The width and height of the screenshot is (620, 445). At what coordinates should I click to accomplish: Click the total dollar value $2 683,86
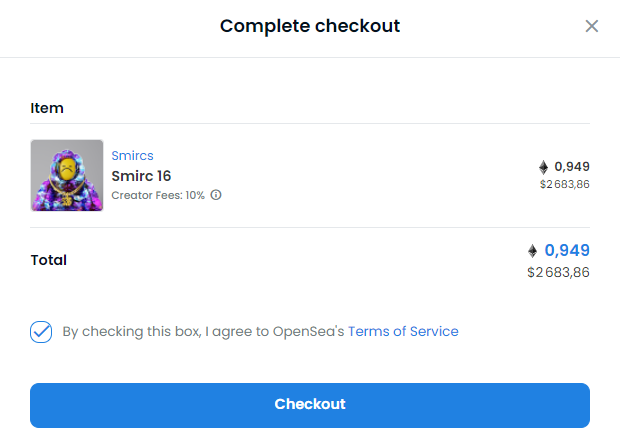point(558,272)
